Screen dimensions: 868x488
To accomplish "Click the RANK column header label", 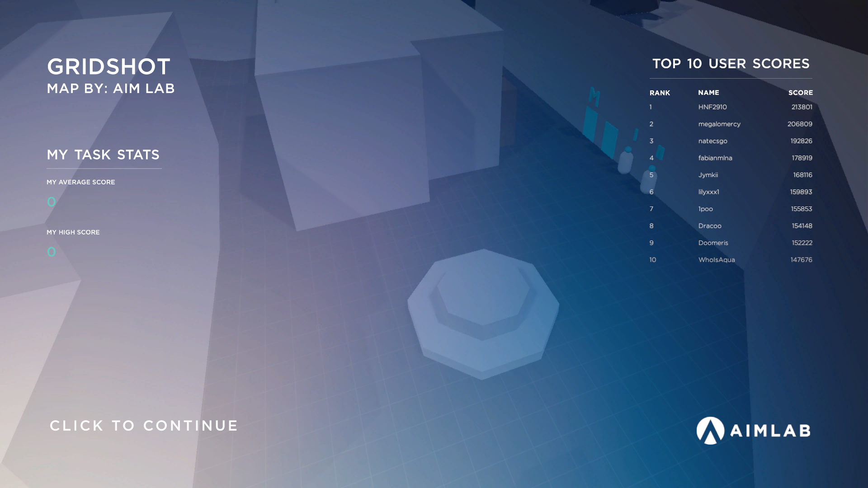I will (659, 92).
